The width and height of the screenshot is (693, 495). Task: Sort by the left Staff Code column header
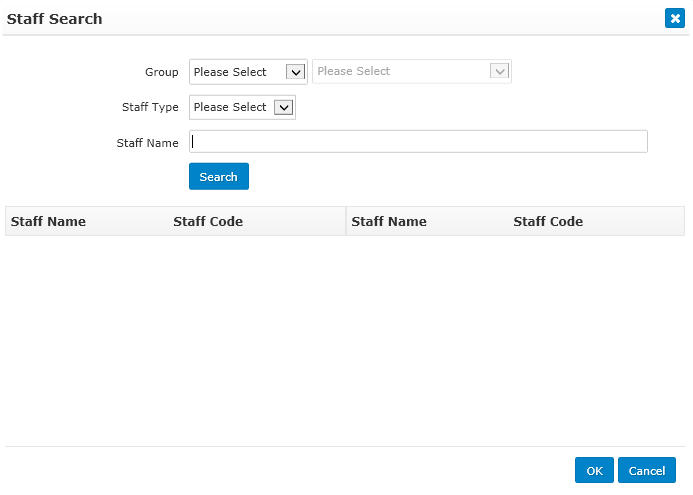tap(208, 221)
